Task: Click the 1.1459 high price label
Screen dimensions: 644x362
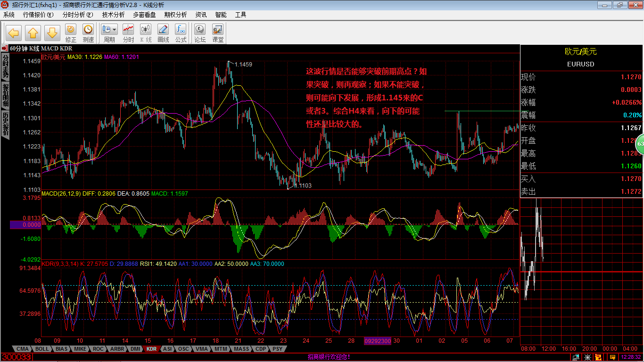Action: tap(243, 64)
